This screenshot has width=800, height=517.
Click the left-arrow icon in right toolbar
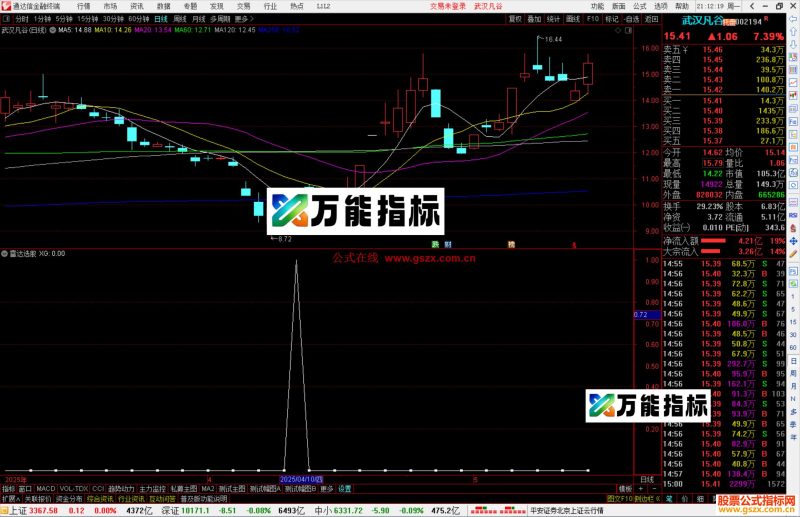tap(793, 19)
